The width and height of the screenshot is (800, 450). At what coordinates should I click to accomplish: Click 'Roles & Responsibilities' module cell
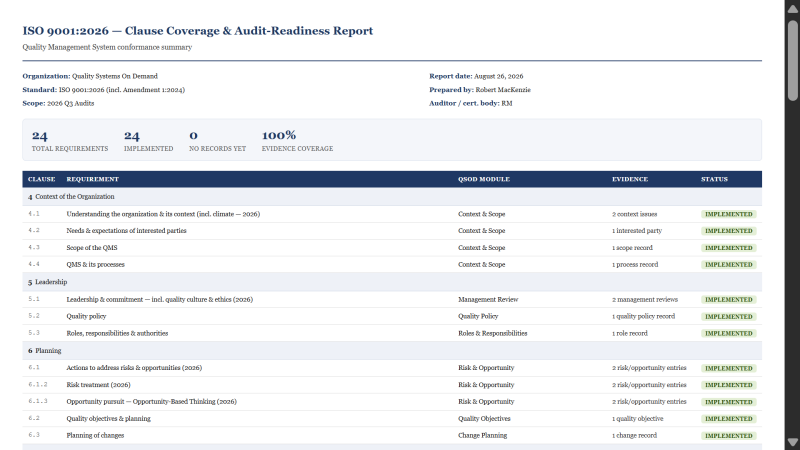click(x=493, y=333)
